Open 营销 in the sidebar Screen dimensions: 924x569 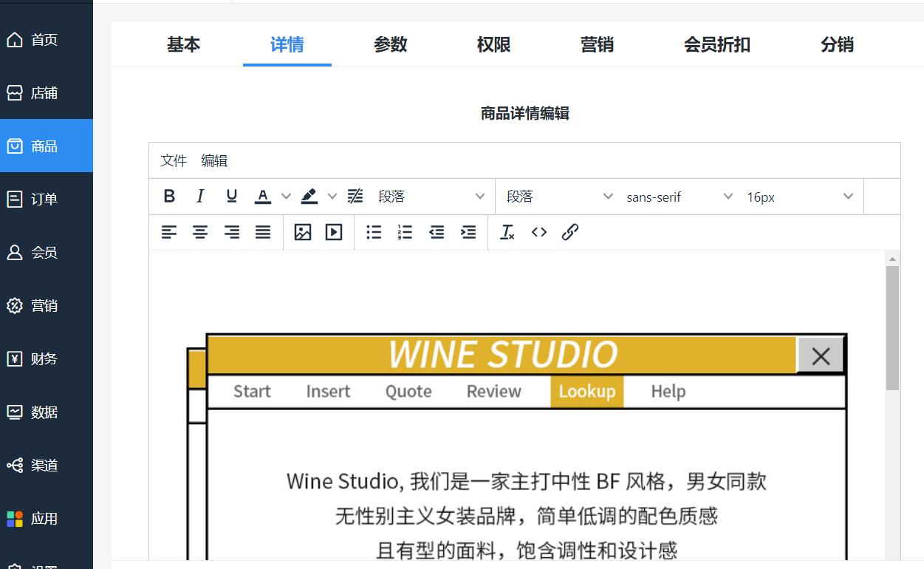point(47,306)
